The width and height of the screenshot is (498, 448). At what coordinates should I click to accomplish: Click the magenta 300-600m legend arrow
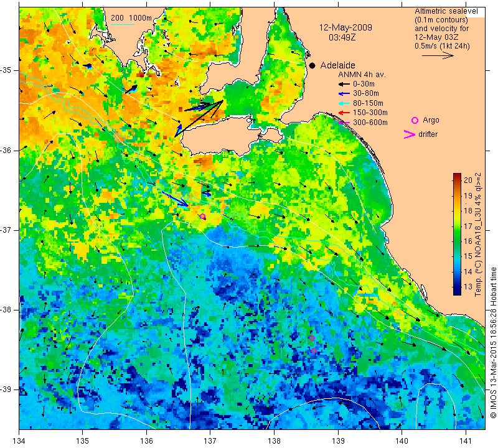coord(344,123)
